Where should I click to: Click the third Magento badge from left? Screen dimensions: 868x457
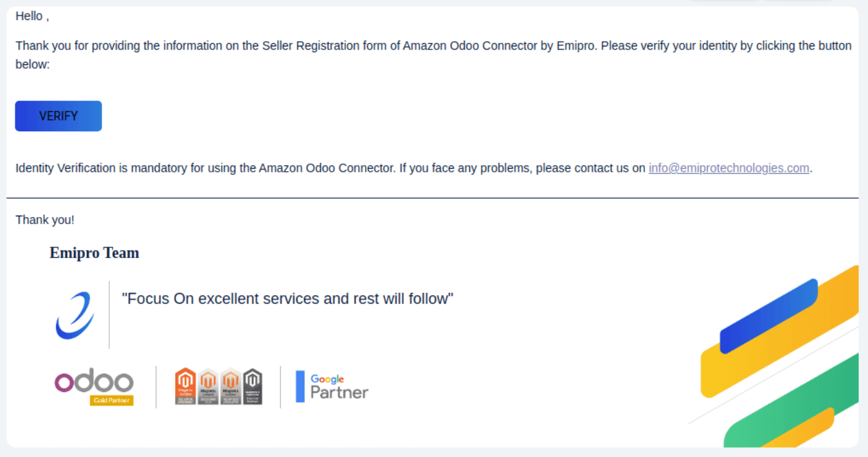click(230, 386)
